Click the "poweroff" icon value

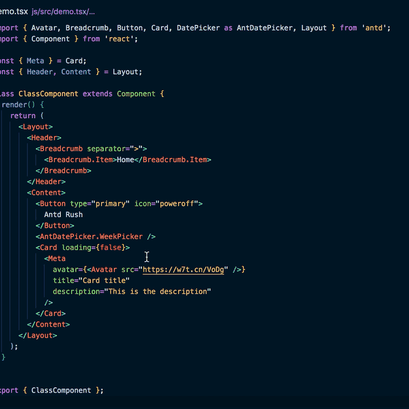pos(177,204)
